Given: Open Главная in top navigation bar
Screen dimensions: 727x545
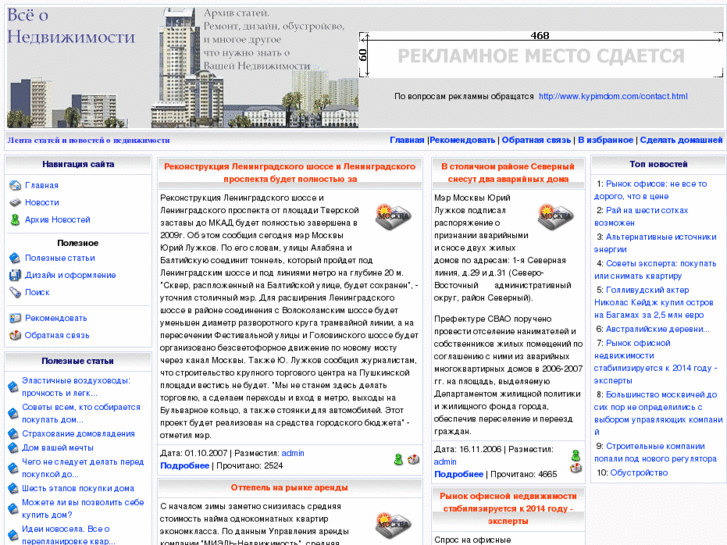Looking at the screenshot, I should tap(407, 140).
